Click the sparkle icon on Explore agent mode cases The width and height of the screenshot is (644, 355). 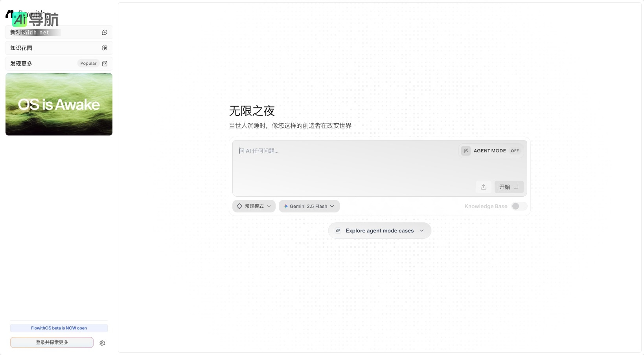click(338, 231)
